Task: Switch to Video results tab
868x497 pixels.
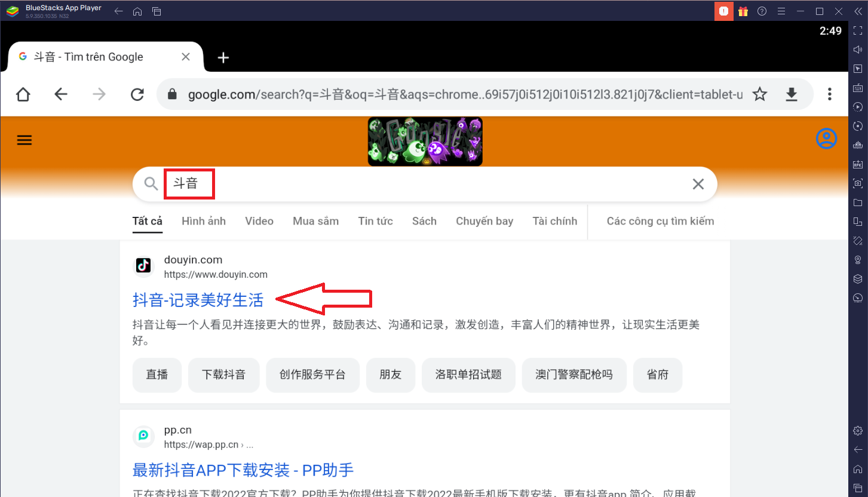Action: [259, 221]
